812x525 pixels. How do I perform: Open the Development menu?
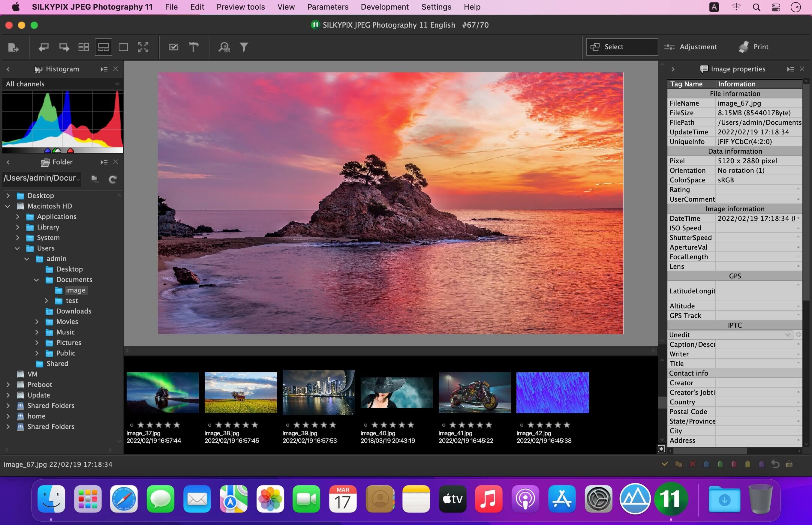click(384, 7)
